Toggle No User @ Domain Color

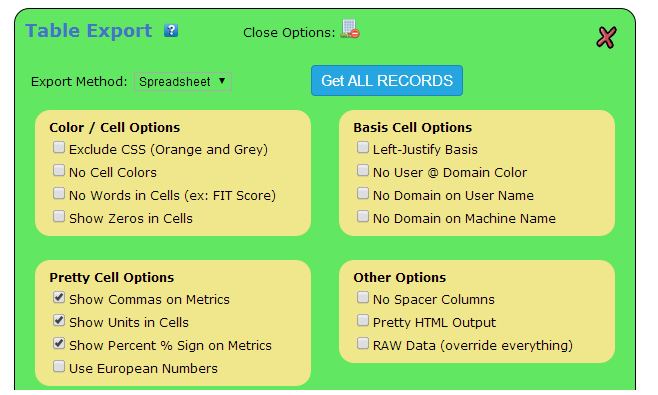(363, 170)
